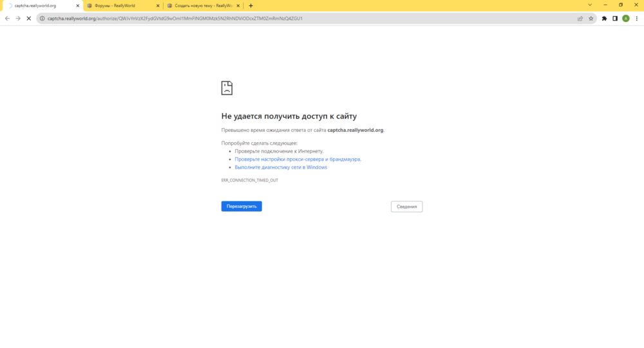The height and width of the screenshot is (348, 644).
Task: Stop loading the page
Action: tap(29, 19)
